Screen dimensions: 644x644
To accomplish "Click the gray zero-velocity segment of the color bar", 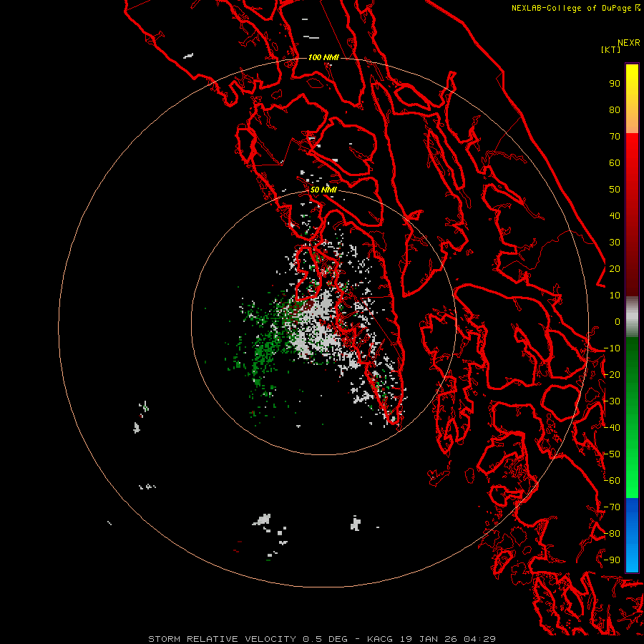I will [x=632, y=317].
